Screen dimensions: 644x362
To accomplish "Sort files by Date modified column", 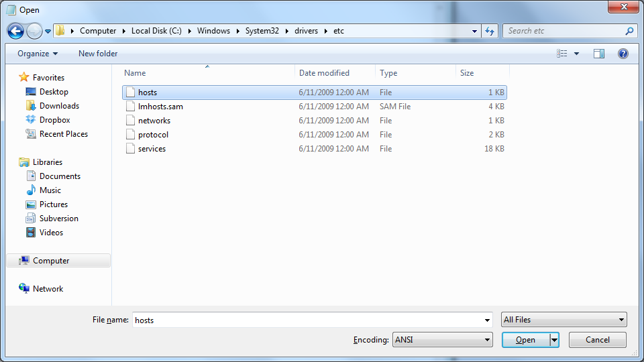I will coord(324,73).
